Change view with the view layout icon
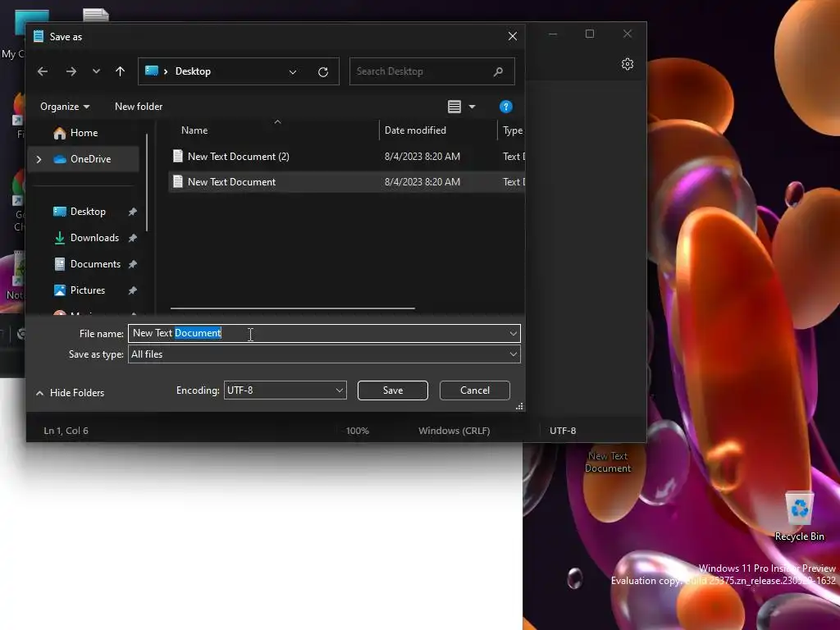This screenshot has width=840, height=630. pyautogui.click(x=454, y=107)
